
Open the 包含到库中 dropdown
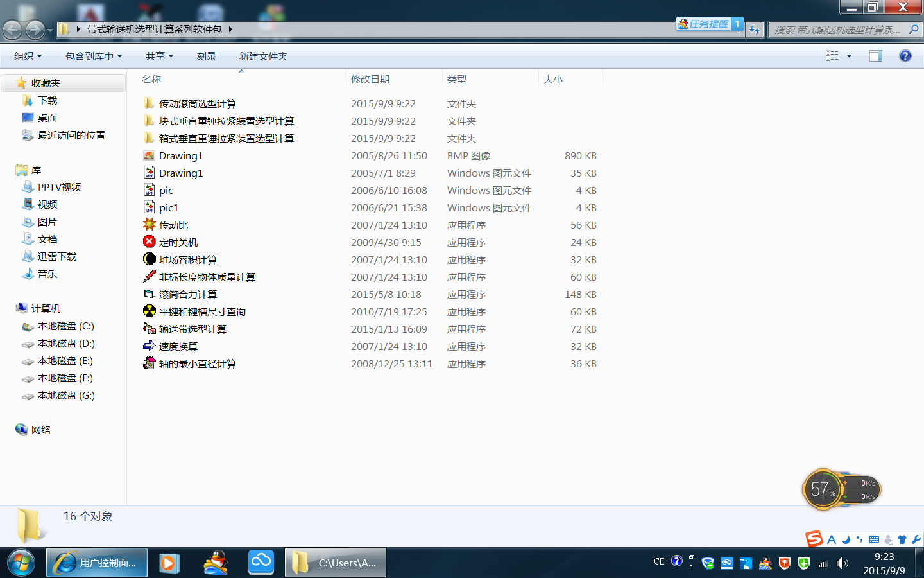94,56
